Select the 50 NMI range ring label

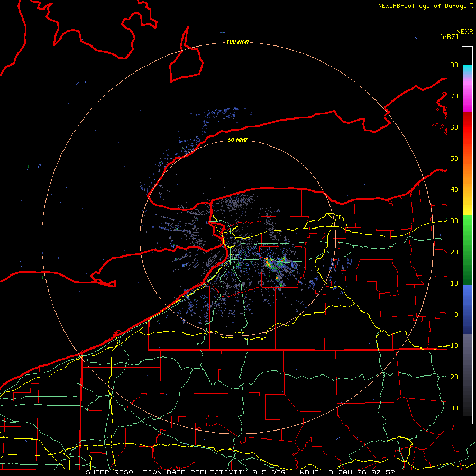237,140
